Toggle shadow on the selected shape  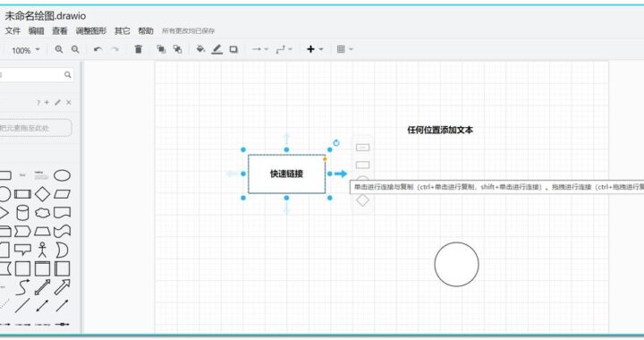[x=233, y=49]
